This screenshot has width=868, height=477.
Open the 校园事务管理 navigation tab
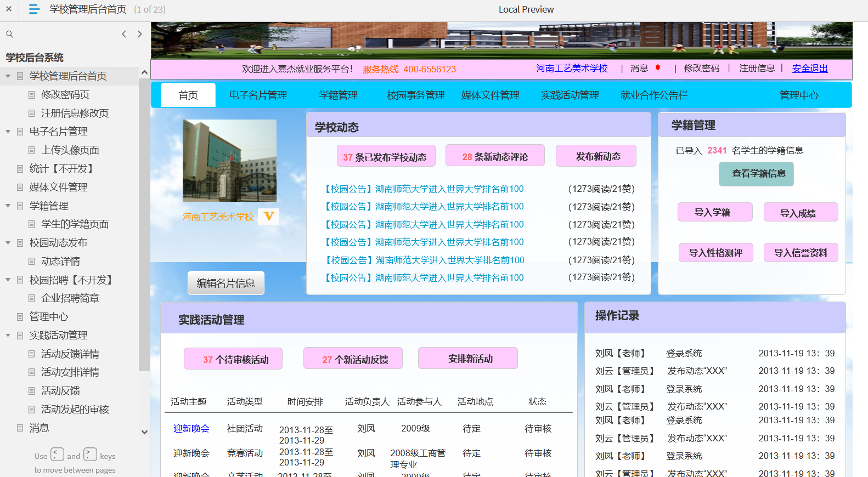(416, 95)
